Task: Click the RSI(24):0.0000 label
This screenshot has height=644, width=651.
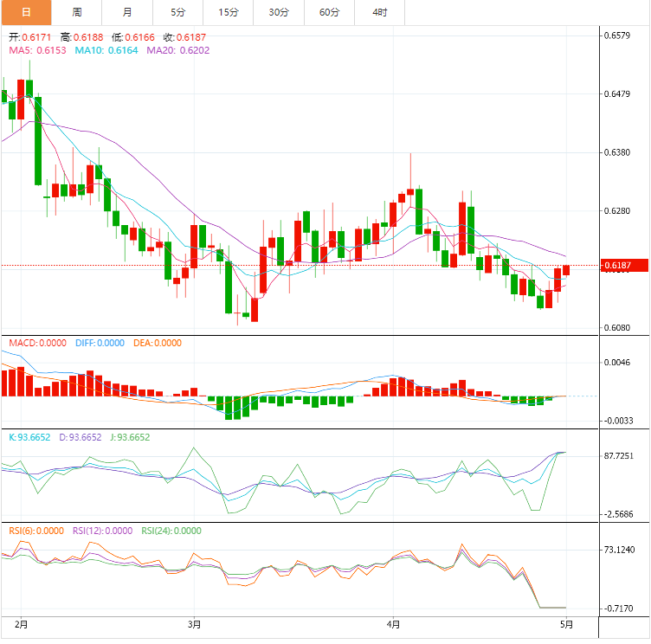Action: click(x=171, y=531)
